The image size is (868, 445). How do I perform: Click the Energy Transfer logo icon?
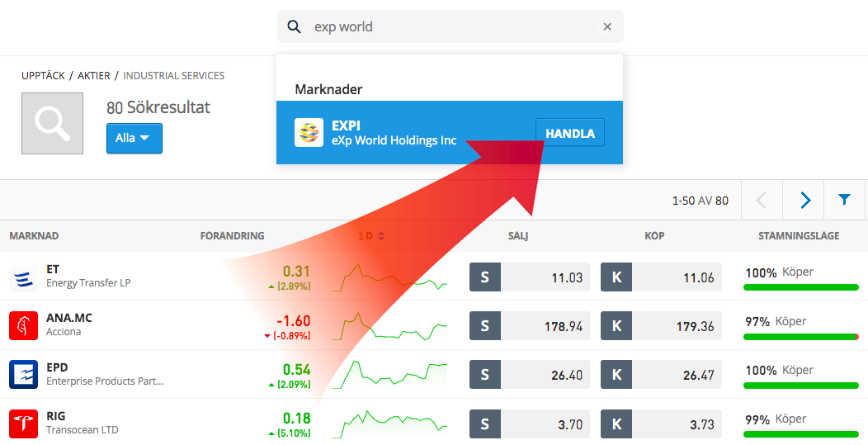tap(24, 277)
